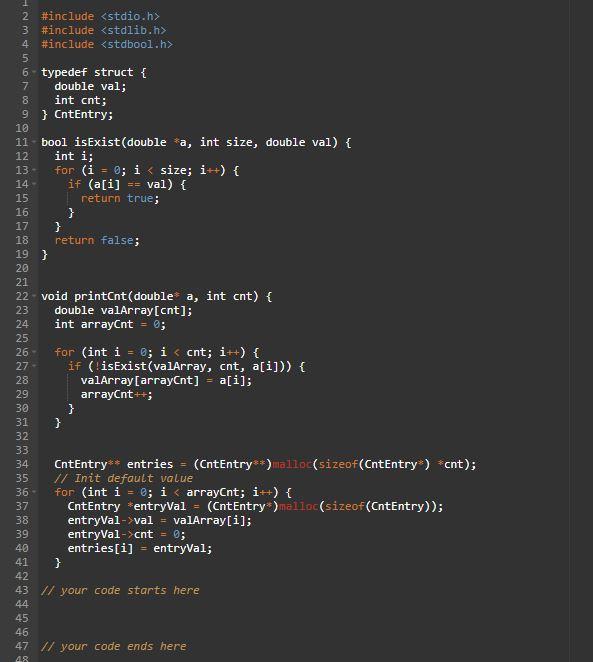This screenshot has width=593, height=662.
Task: Click the 'arrayCnt++;' statement
Action: pyautogui.click(x=117, y=394)
